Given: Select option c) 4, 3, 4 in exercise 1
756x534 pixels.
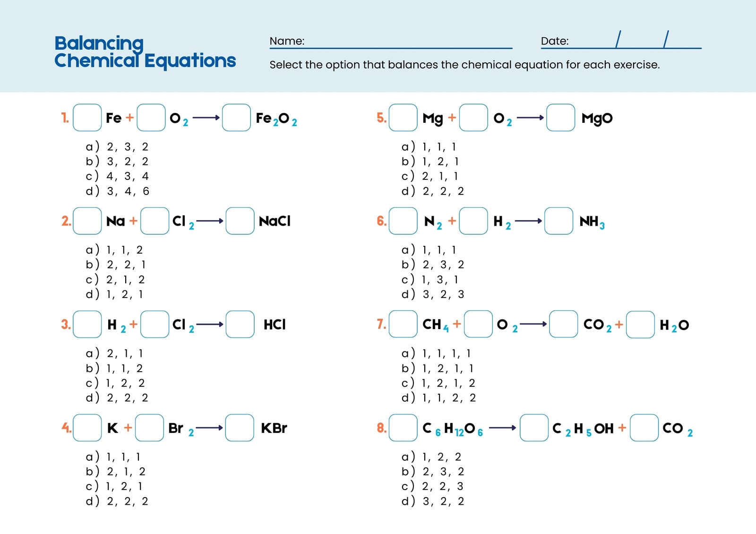Looking at the screenshot, I should click(117, 176).
